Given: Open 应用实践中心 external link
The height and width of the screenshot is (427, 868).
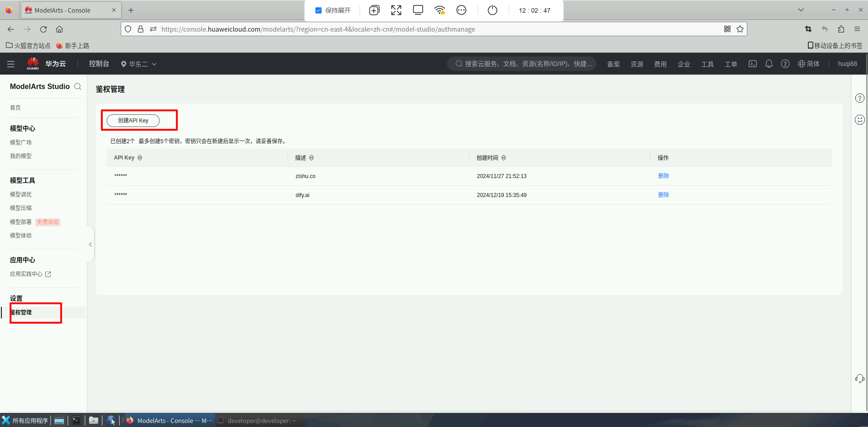Looking at the screenshot, I should (30, 274).
